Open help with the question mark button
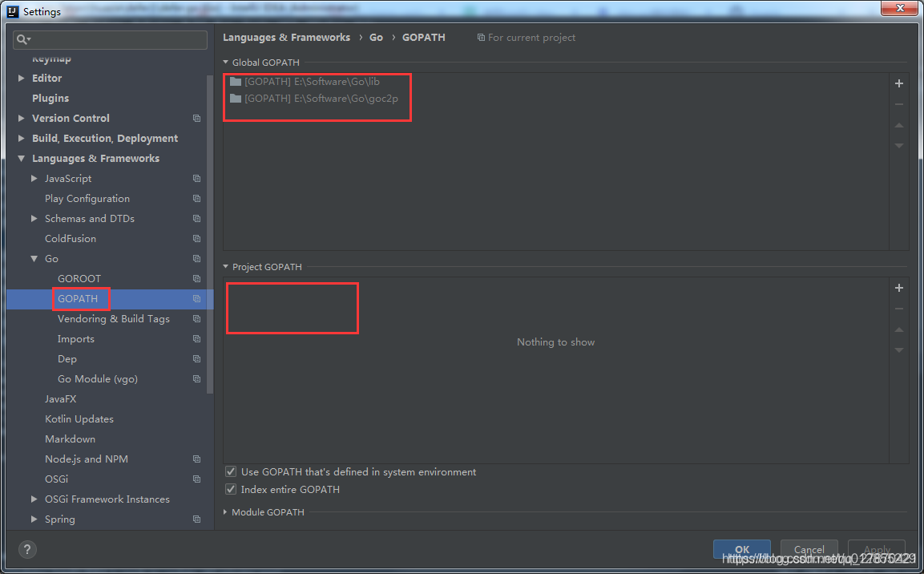Screen dimensions: 924x574 point(27,549)
